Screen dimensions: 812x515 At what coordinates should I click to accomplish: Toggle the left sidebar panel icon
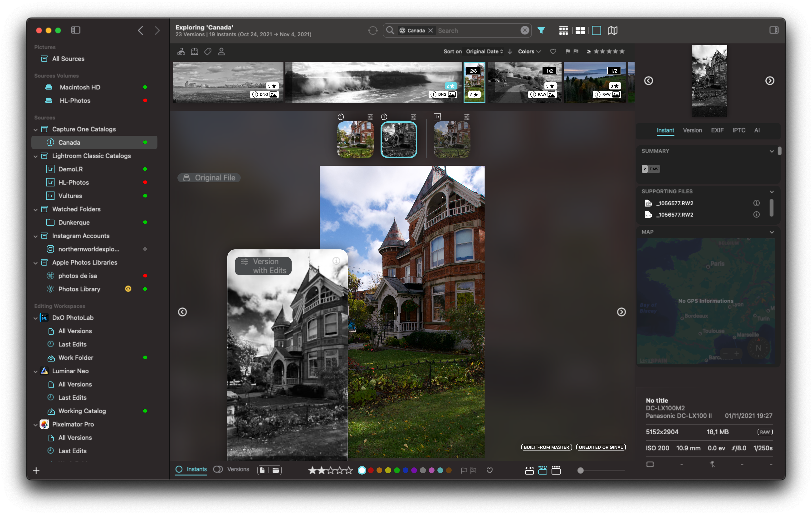[x=76, y=30]
